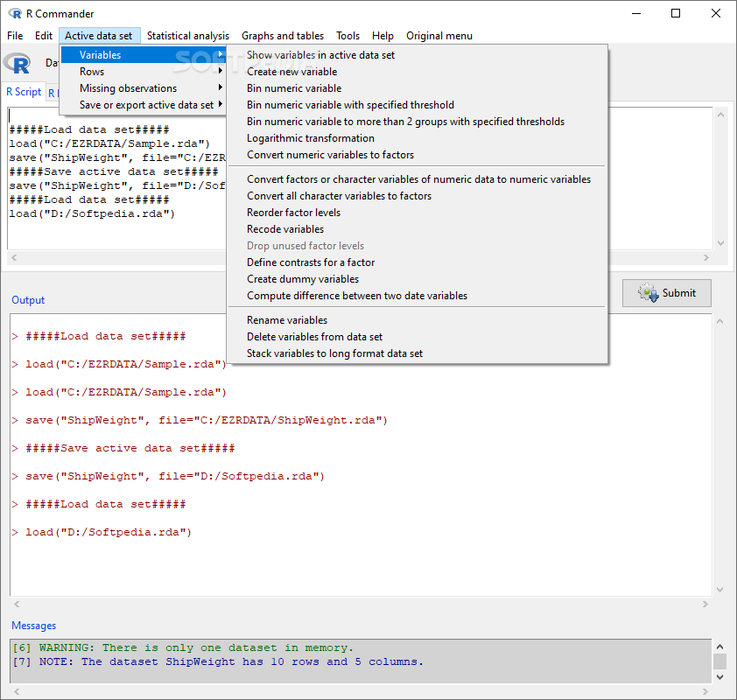Click the Output pane scroll-left arrow
Screen dimensions: 737x700
(x=17, y=604)
